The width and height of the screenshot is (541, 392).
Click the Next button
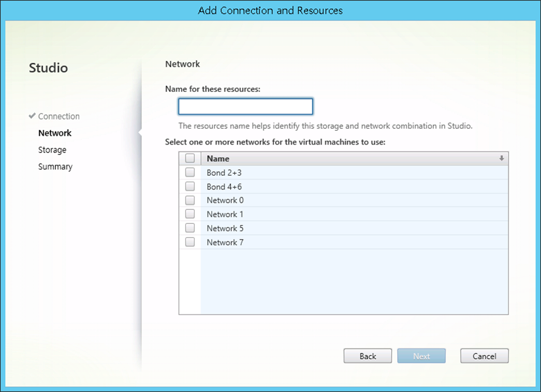[421, 356]
